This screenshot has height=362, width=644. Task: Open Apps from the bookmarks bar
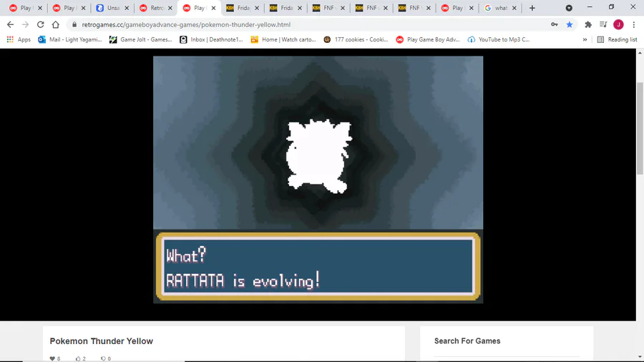19,39
